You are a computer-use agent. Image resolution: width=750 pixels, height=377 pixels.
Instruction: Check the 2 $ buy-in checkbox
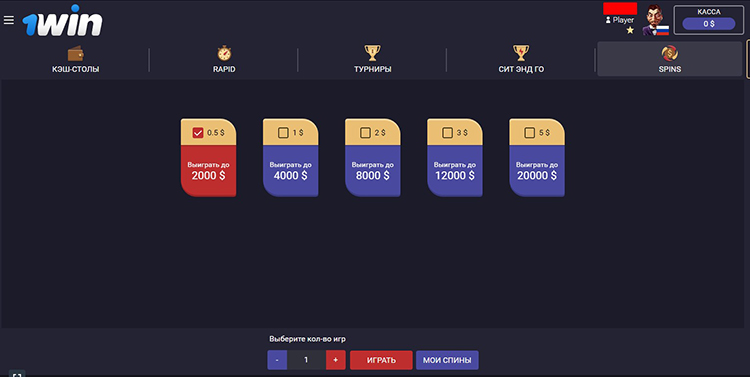[365, 133]
